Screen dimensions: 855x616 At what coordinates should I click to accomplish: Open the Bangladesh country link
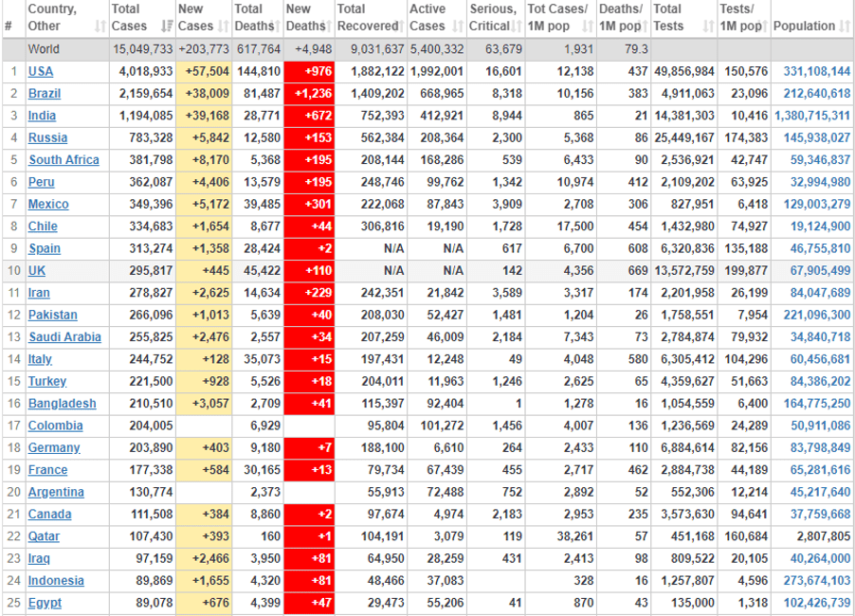tap(63, 404)
